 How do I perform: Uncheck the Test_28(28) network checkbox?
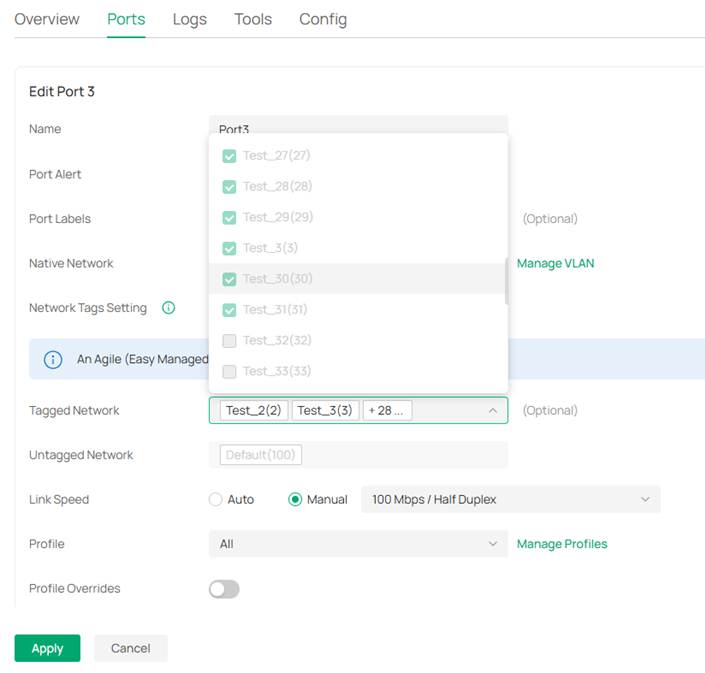(x=229, y=187)
